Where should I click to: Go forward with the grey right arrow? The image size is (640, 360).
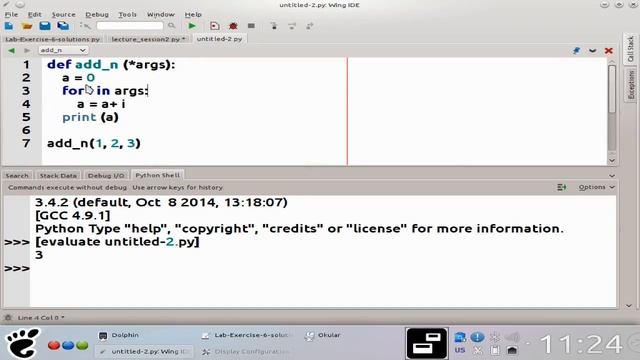click(27, 51)
